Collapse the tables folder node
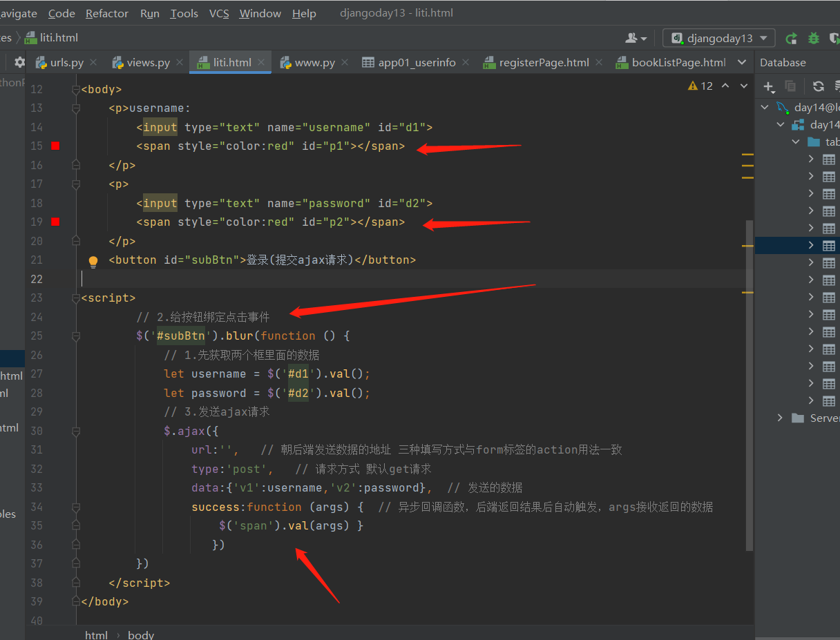Image resolution: width=840 pixels, height=640 pixels. tap(796, 142)
